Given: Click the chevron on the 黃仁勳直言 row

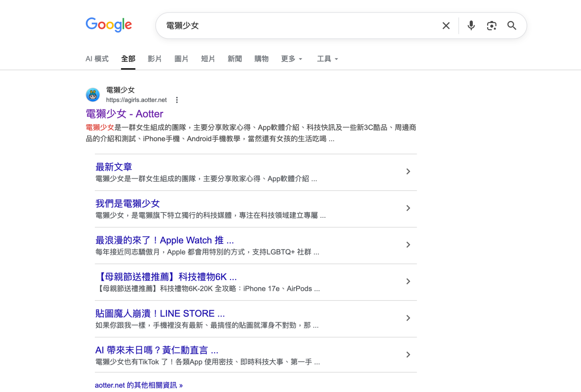Looking at the screenshot, I should pyautogui.click(x=408, y=355).
